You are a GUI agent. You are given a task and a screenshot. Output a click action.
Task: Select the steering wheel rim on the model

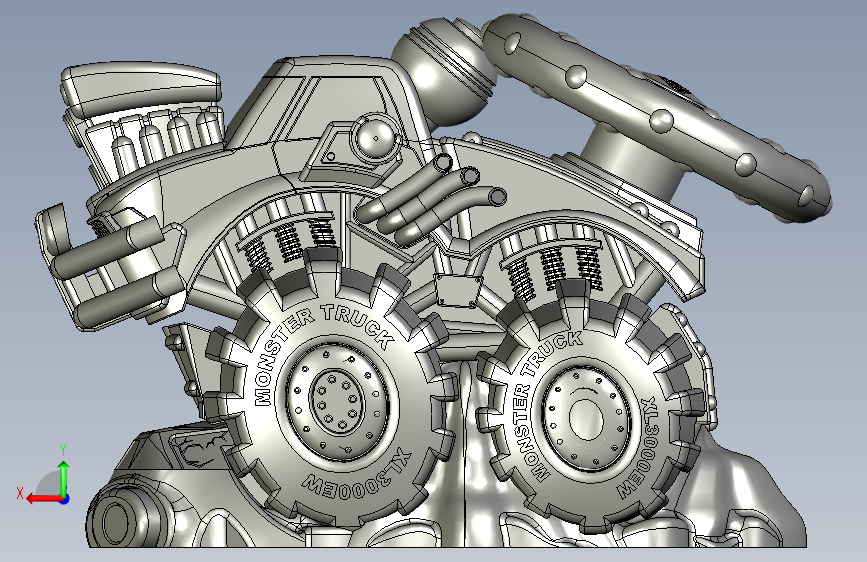click(x=658, y=116)
